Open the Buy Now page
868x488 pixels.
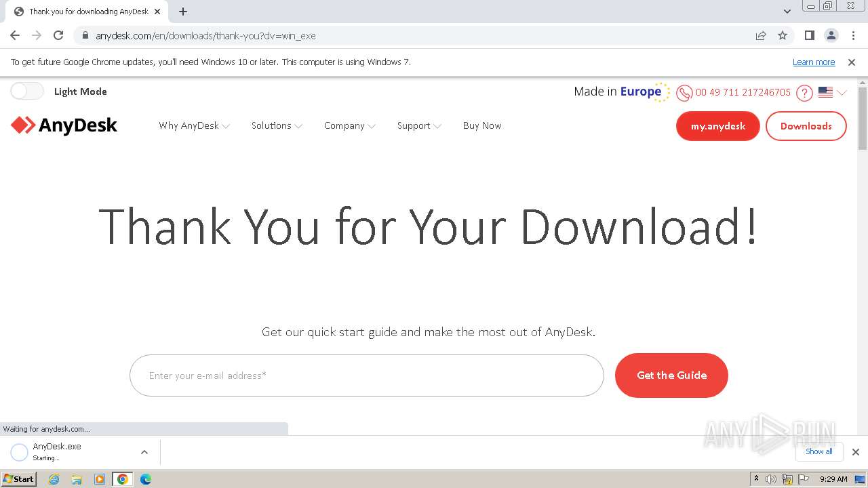tap(482, 125)
